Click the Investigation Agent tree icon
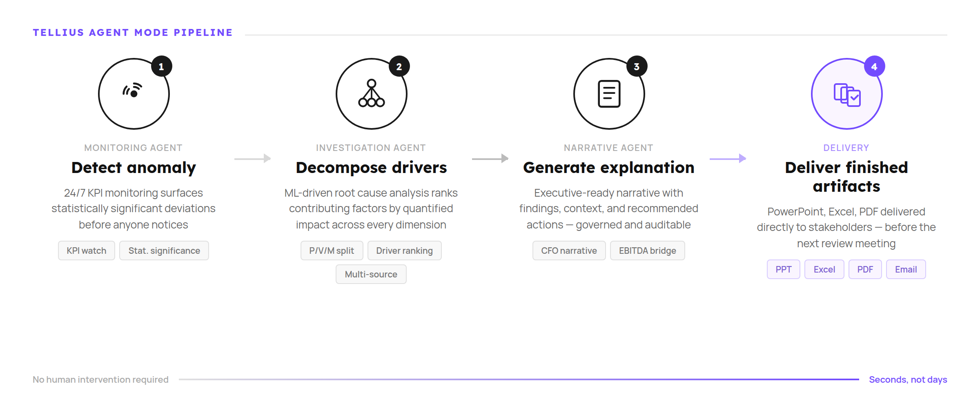 [x=372, y=93]
